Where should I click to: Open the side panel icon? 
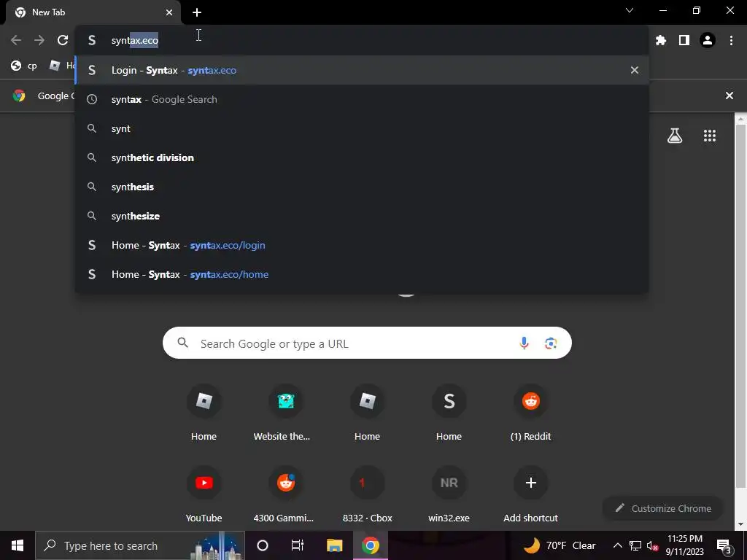click(x=684, y=41)
